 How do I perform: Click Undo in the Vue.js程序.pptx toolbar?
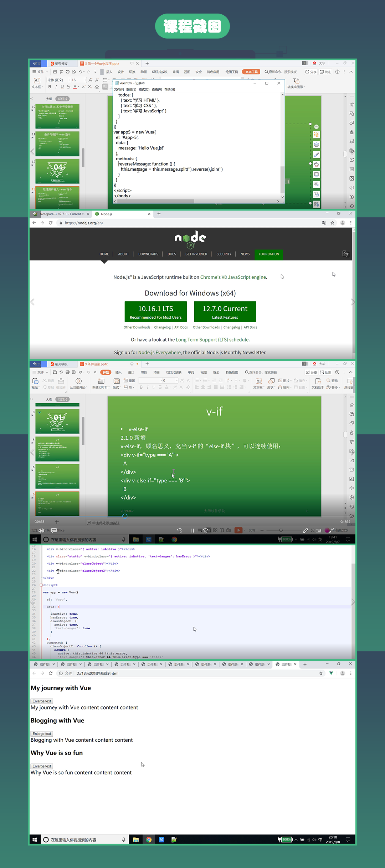pyautogui.click(x=81, y=72)
